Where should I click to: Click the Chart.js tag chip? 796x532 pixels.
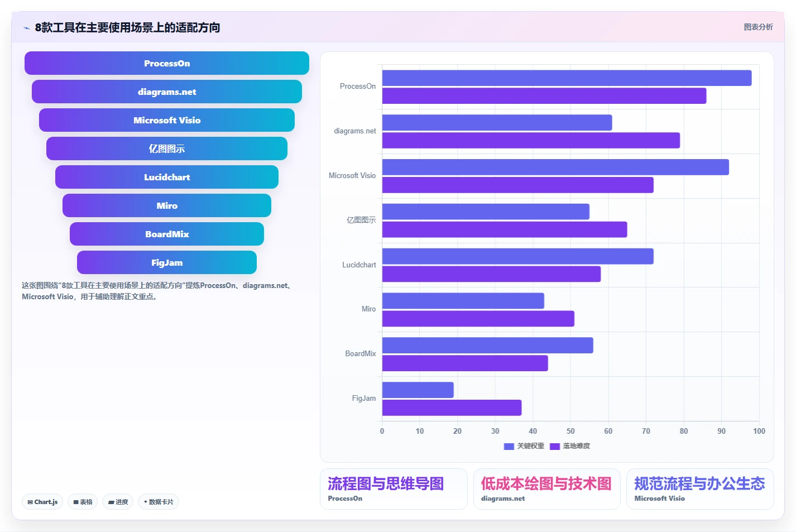42,502
